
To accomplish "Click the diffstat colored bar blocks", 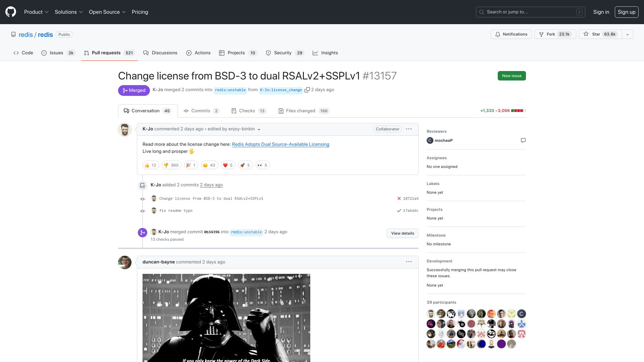I will [x=519, y=111].
